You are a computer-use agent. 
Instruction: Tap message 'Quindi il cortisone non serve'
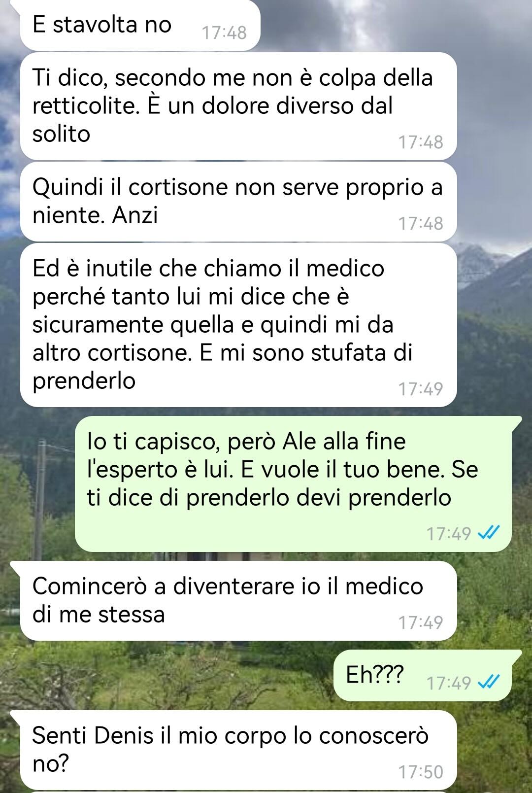238,201
